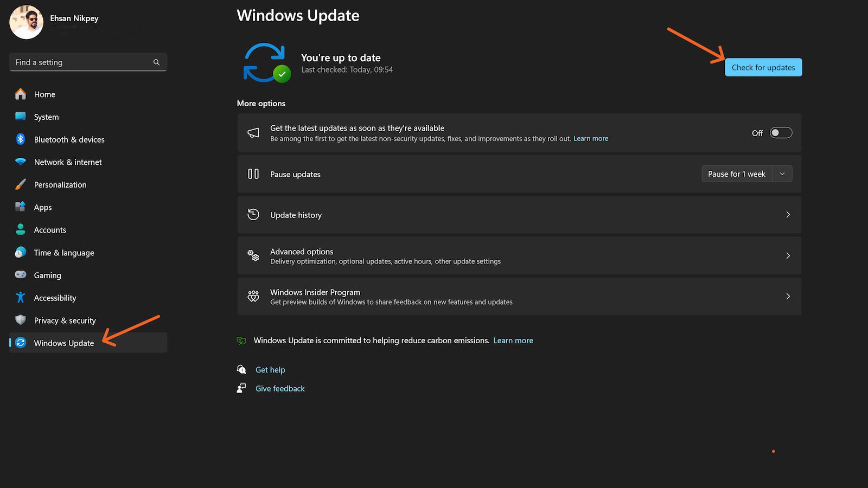Click the Time & language globe icon

pos(21,253)
